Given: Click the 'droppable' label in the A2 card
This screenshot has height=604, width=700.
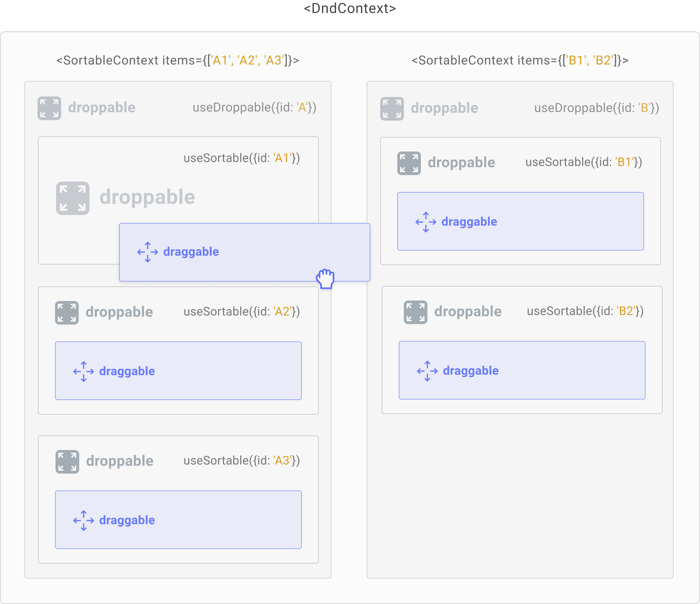Looking at the screenshot, I should tap(119, 312).
